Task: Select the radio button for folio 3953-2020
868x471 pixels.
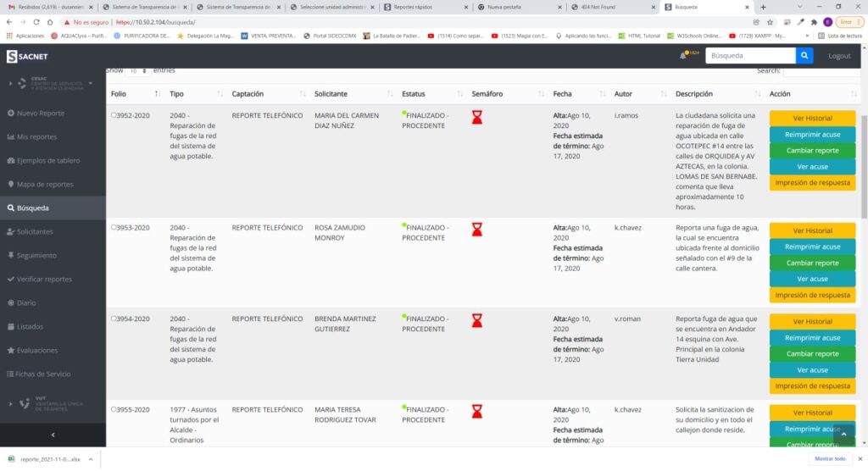Action: point(114,227)
